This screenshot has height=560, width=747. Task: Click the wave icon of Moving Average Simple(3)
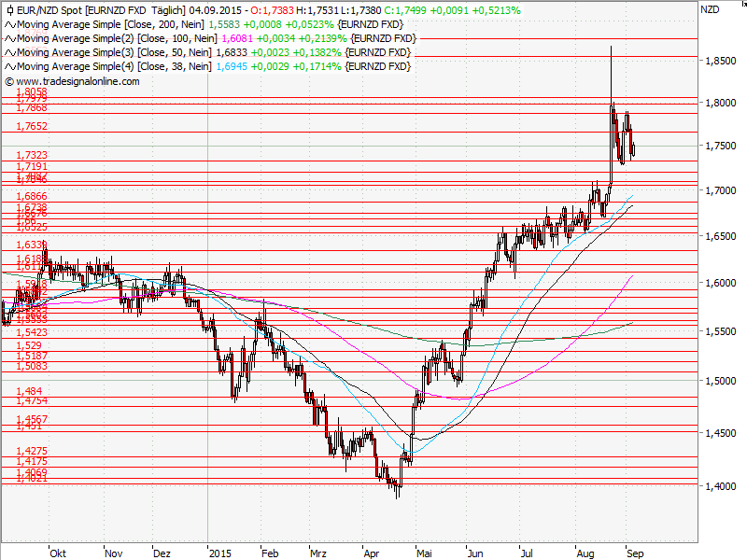click(10, 52)
